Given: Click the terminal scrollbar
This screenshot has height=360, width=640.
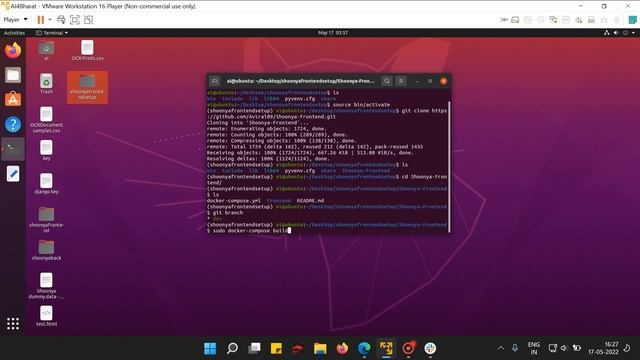Looking at the screenshot, I should coord(449,167).
